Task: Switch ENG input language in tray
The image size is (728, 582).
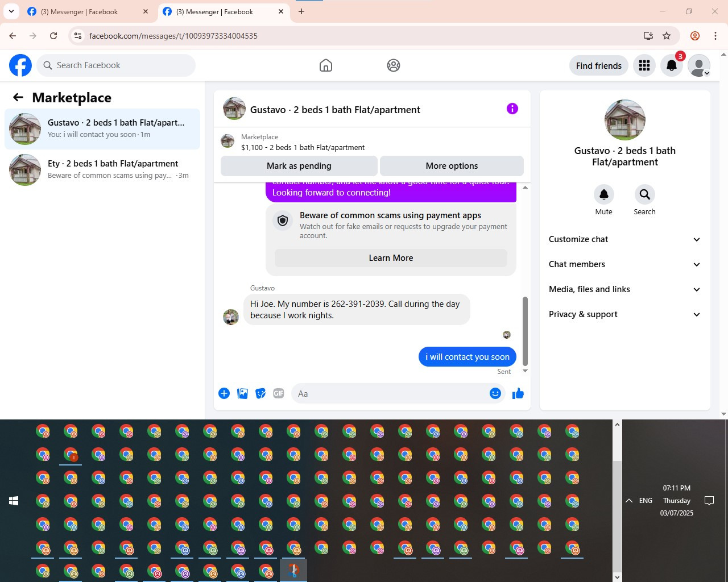Action: [646, 501]
